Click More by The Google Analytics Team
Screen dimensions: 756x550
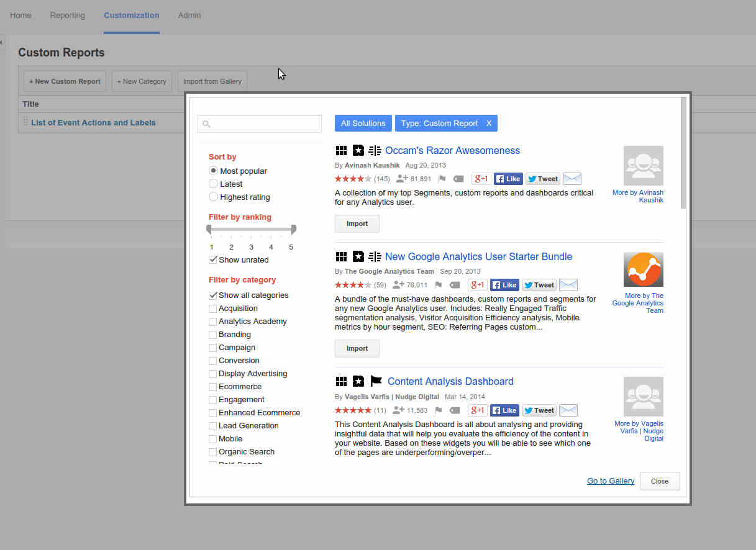tap(638, 303)
